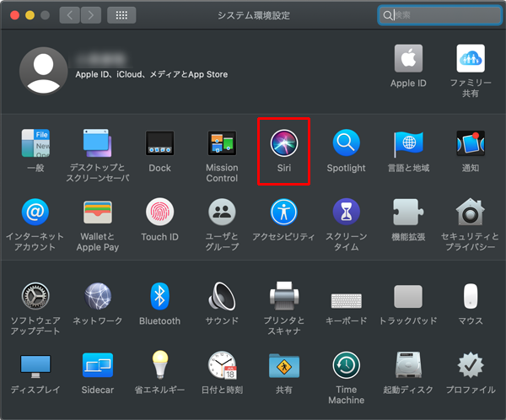Open マウス (Mouse) preferences
This screenshot has height=420, width=506.
(471, 296)
